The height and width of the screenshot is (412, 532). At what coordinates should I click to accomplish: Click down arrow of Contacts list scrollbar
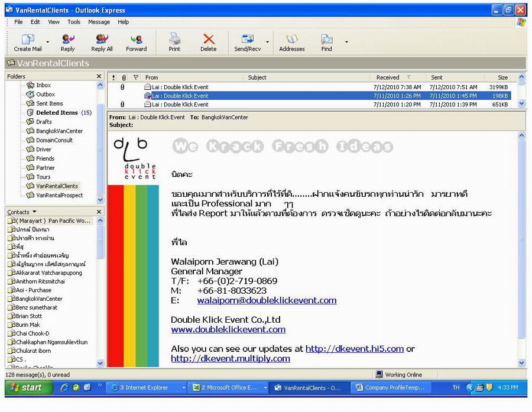point(100,363)
